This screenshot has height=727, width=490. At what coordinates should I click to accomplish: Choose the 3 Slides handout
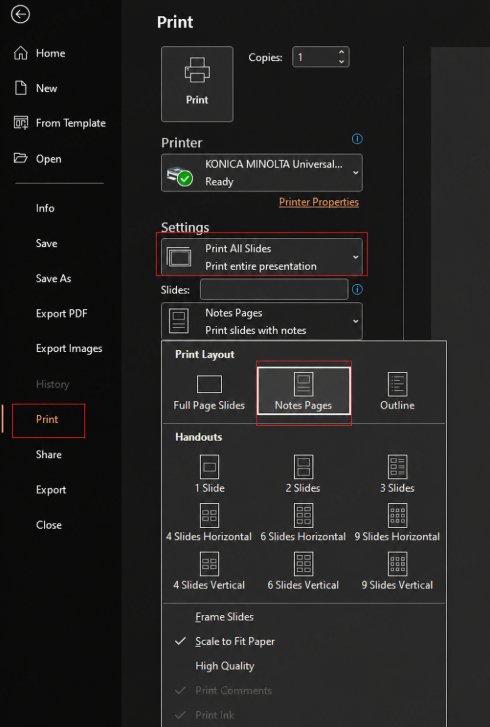[x=397, y=473]
